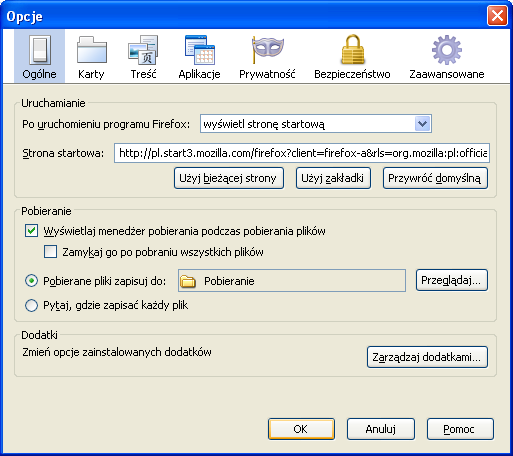This screenshot has height=456, width=513.
Task: Open Zarządzaj dodatkami dialog
Action: tap(427, 357)
